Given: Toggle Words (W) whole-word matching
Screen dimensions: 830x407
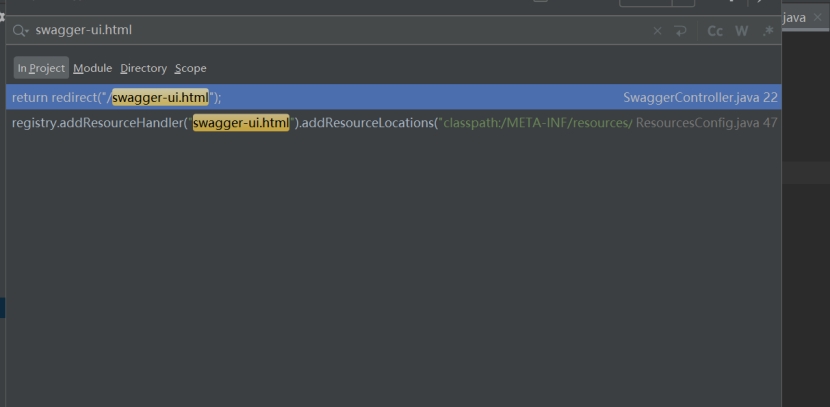Looking at the screenshot, I should (x=741, y=31).
